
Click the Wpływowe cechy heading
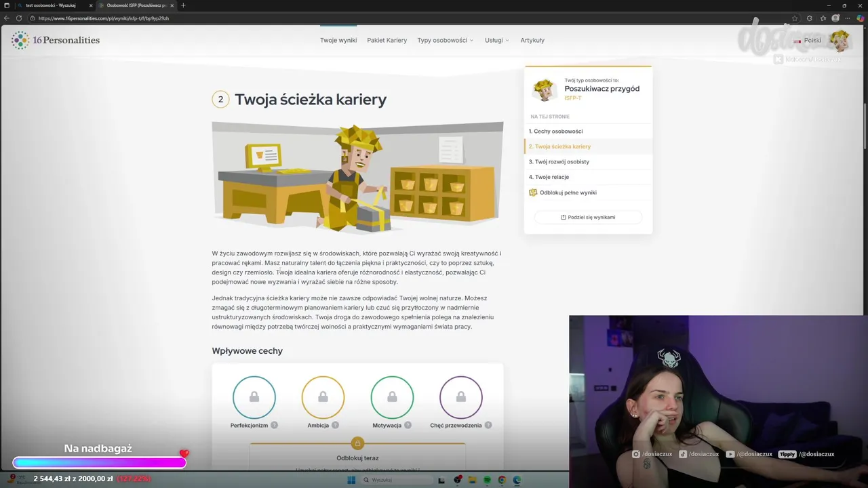247,351
